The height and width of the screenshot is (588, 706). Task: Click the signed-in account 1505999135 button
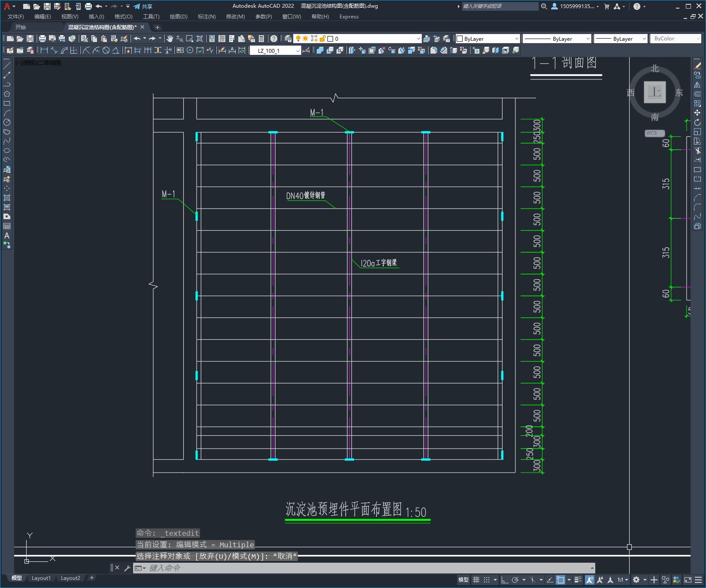(x=575, y=6)
